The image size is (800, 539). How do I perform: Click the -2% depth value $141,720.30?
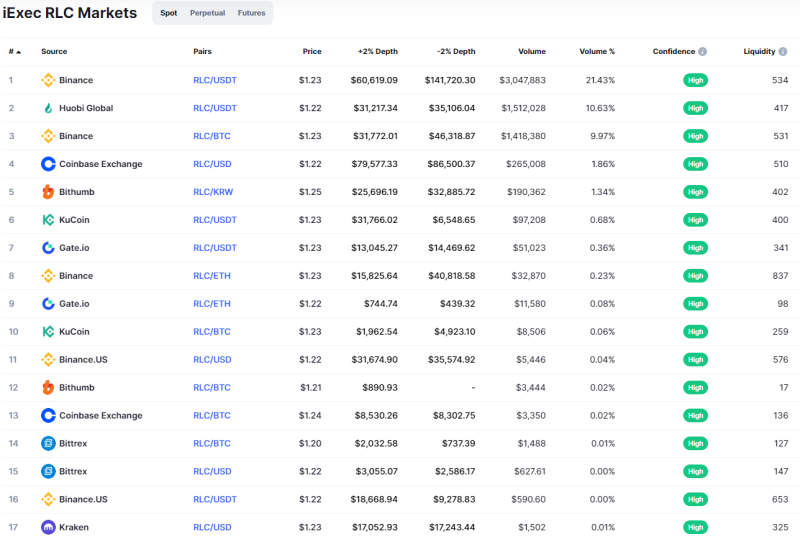(450, 80)
